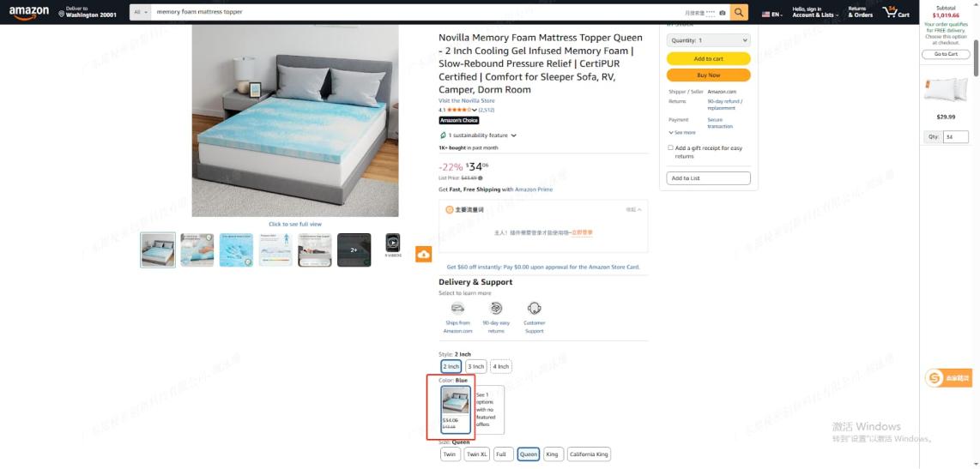
Task: Open Returns & Orders
Action: (860, 13)
